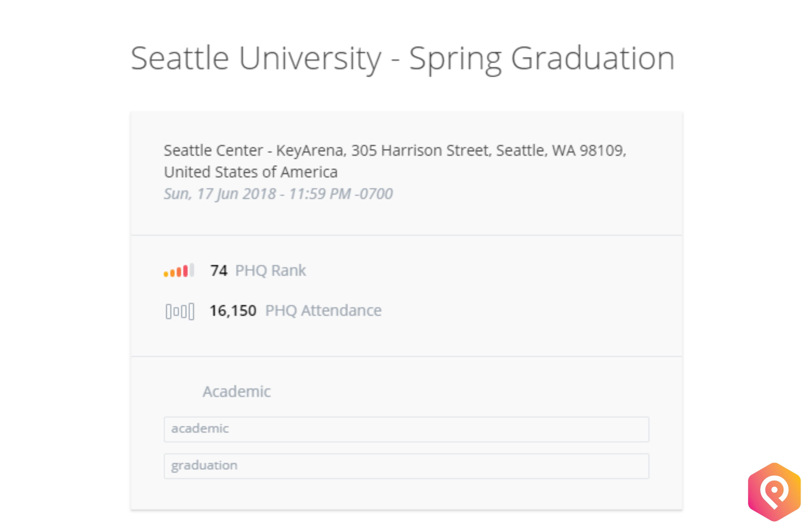
Task: Select the 'academic' label tag
Action: point(406,429)
